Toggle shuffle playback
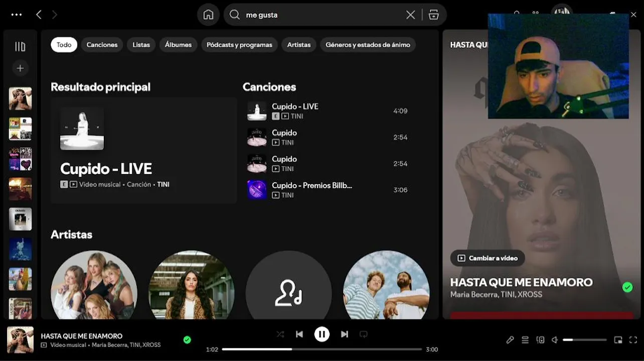The image size is (644, 361). click(x=280, y=334)
